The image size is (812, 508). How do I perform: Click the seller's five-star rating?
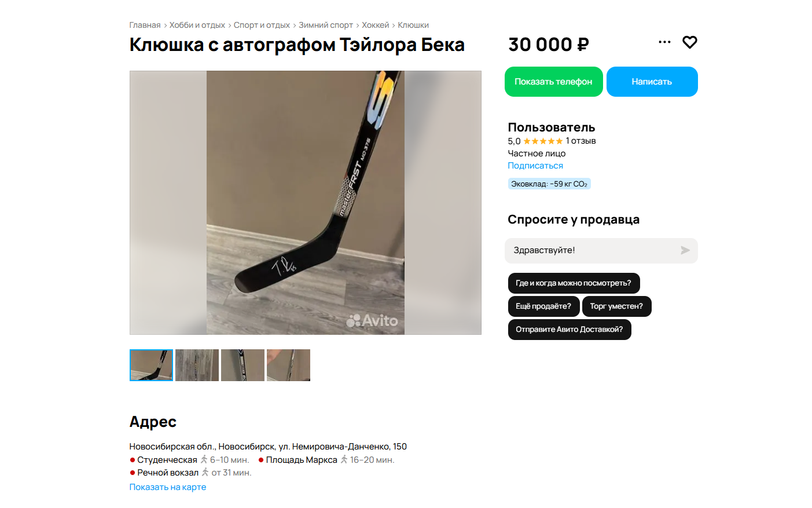tap(543, 141)
